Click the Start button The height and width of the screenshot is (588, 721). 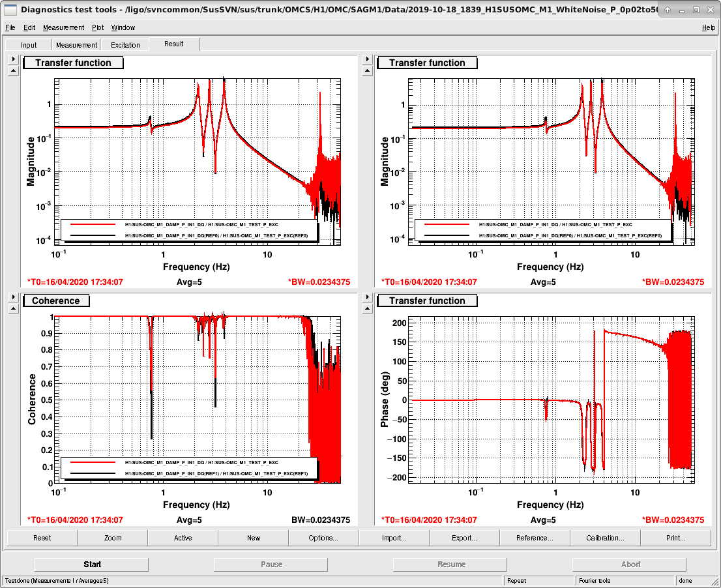92,564
